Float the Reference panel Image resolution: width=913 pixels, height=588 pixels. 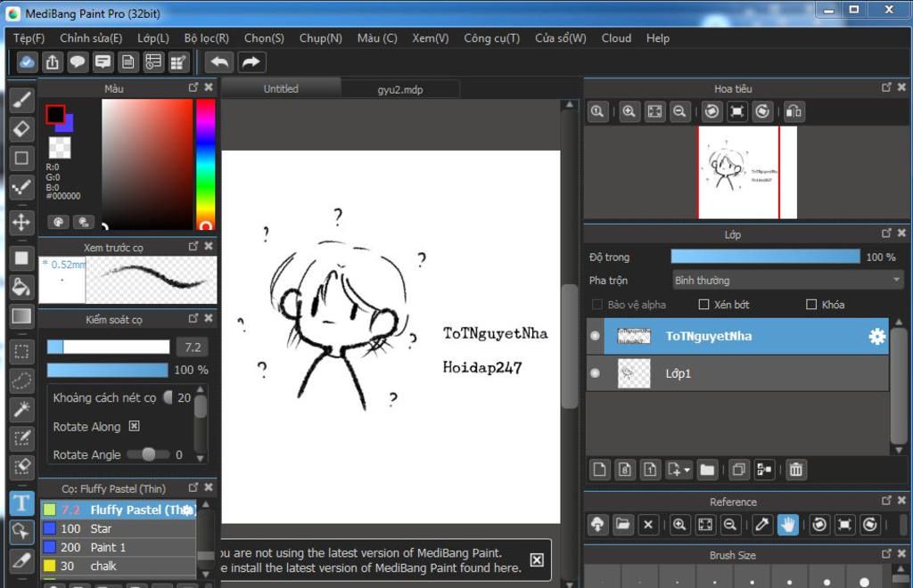coord(886,500)
